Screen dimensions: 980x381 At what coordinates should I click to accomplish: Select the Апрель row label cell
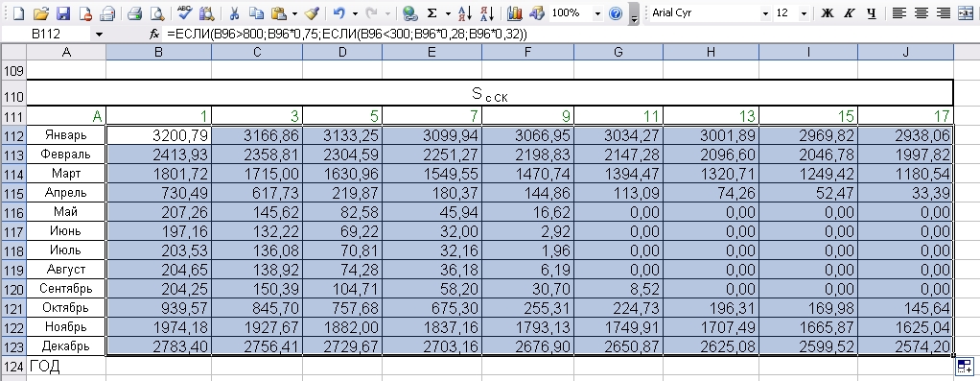point(66,193)
